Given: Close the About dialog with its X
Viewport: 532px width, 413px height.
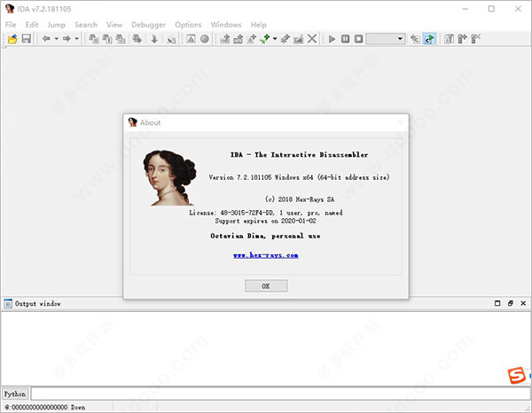Looking at the screenshot, I should [400, 122].
